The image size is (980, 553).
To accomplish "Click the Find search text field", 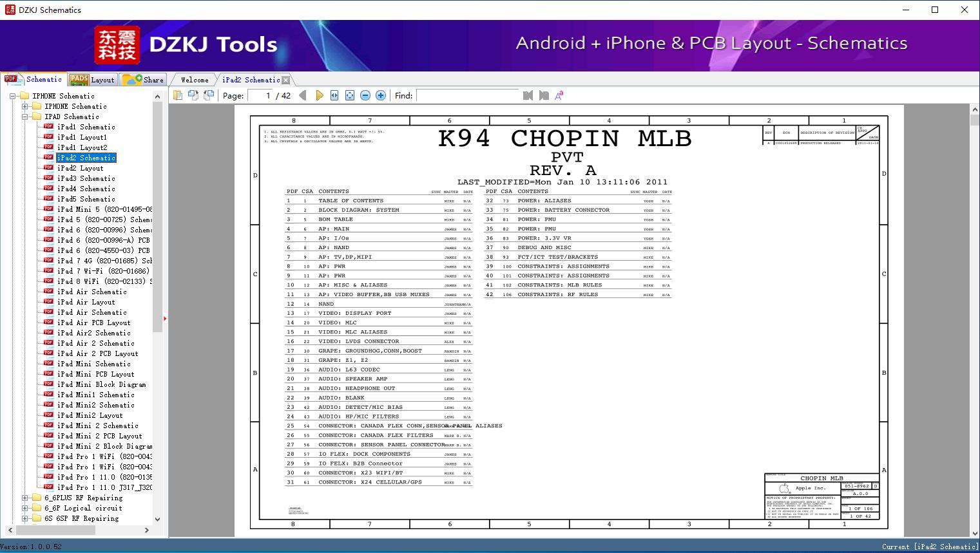I will tap(468, 95).
